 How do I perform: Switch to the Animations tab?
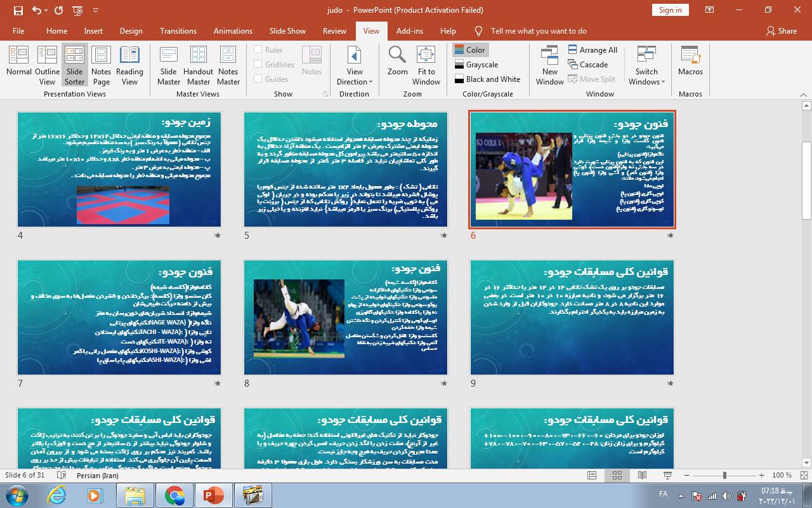pos(233,31)
